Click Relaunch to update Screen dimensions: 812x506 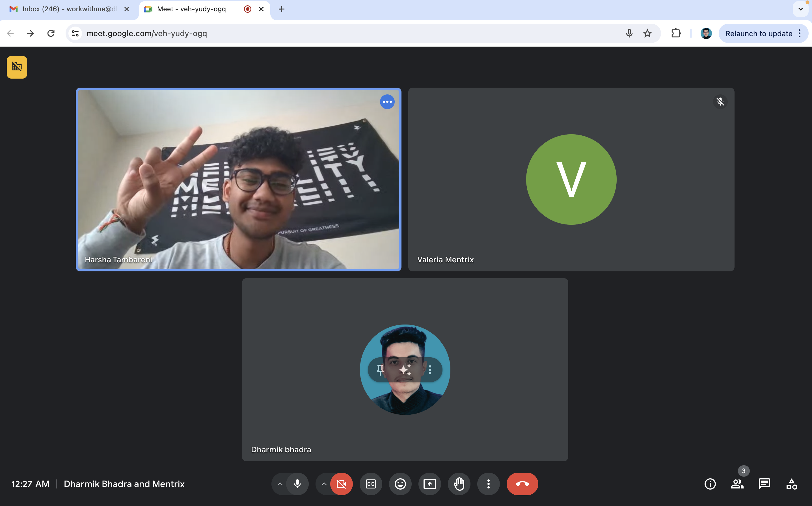pyautogui.click(x=758, y=33)
